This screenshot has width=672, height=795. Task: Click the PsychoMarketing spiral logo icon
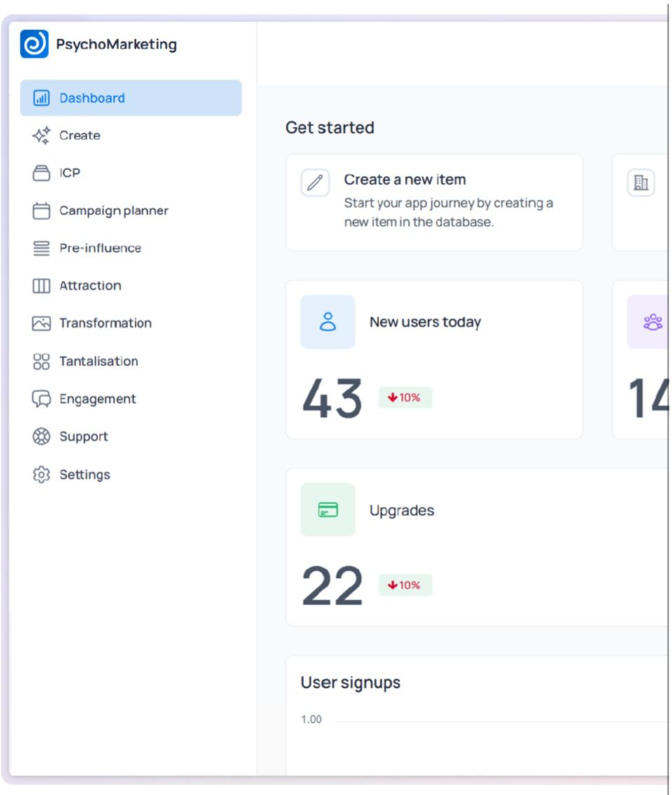(x=34, y=44)
